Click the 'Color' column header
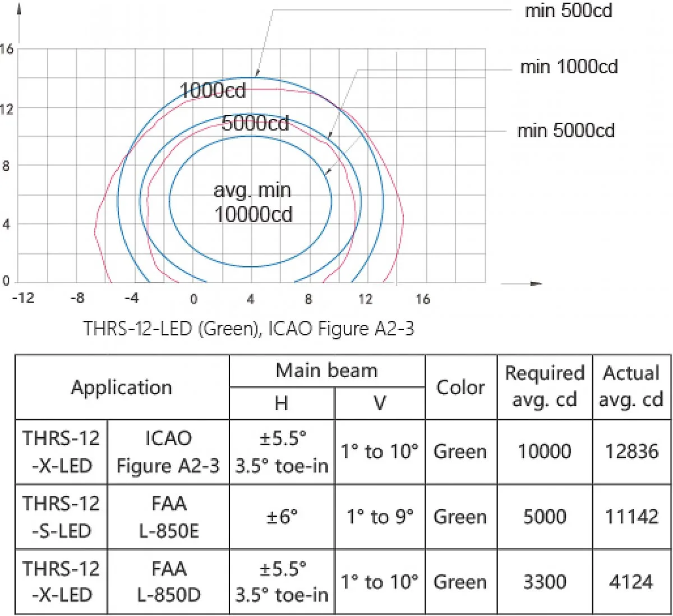The height and width of the screenshot is (616, 673). (x=460, y=387)
